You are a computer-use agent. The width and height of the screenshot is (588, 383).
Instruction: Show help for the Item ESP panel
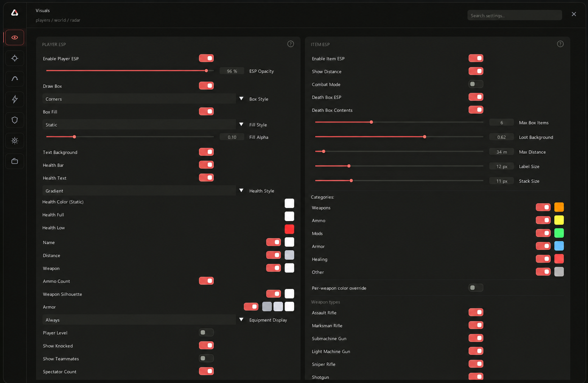tap(560, 44)
